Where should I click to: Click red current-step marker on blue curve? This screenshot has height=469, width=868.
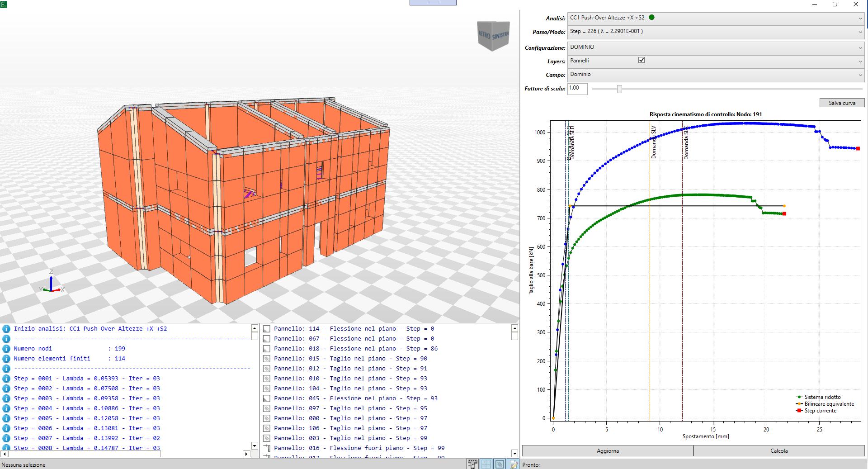pyautogui.click(x=858, y=148)
